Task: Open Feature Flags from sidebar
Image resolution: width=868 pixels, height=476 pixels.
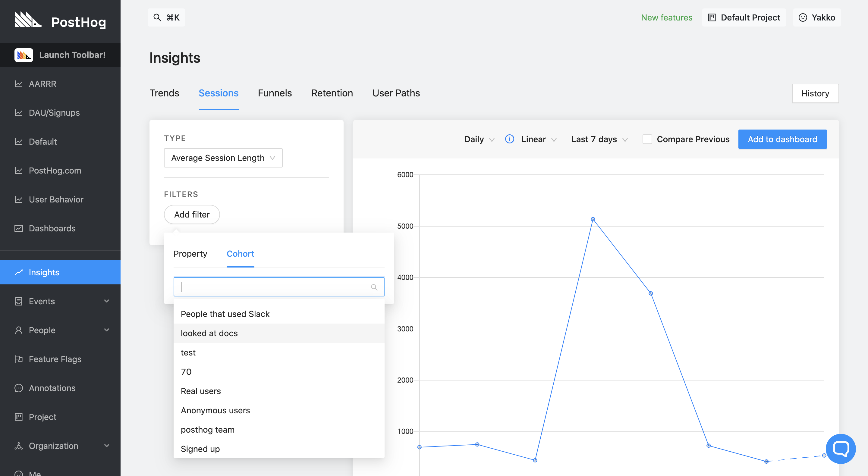Action: click(x=55, y=359)
